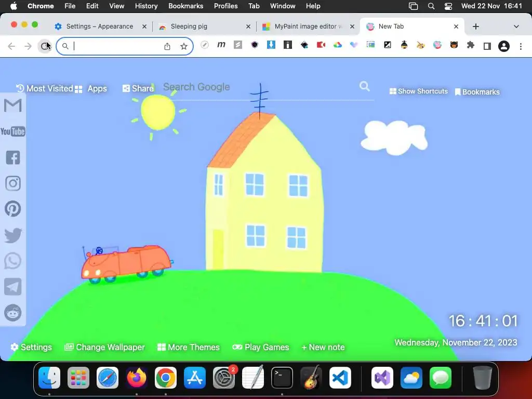Open the Bookmarks menu
This screenshot has height=399, width=532.
point(185,6)
